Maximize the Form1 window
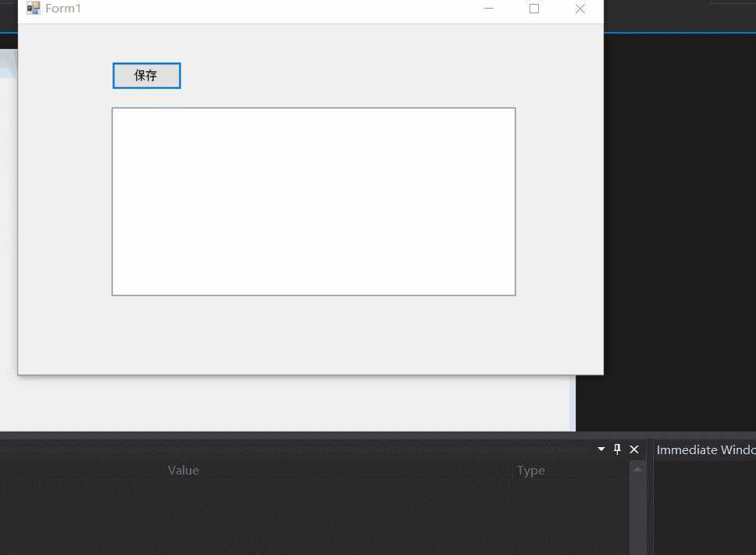756x555 pixels. [x=534, y=8]
